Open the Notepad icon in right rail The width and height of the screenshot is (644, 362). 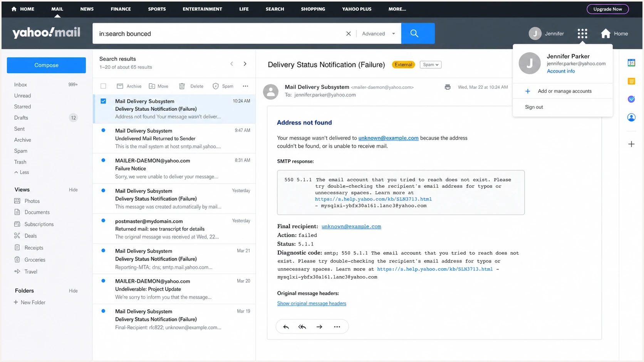pyautogui.click(x=631, y=81)
